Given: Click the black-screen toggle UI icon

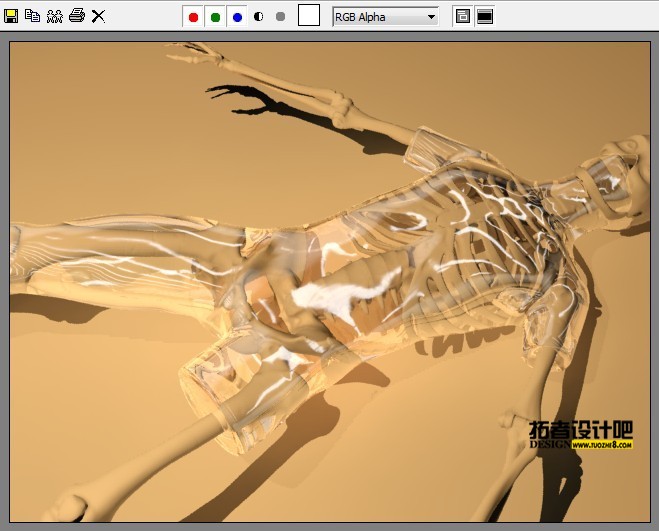Looking at the screenshot, I should tap(484, 16).
